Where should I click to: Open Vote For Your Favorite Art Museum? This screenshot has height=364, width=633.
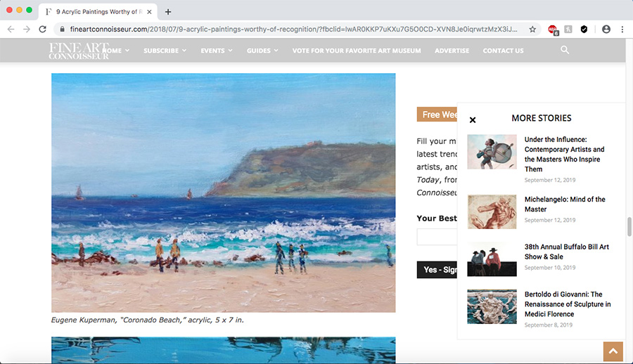tap(357, 51)
